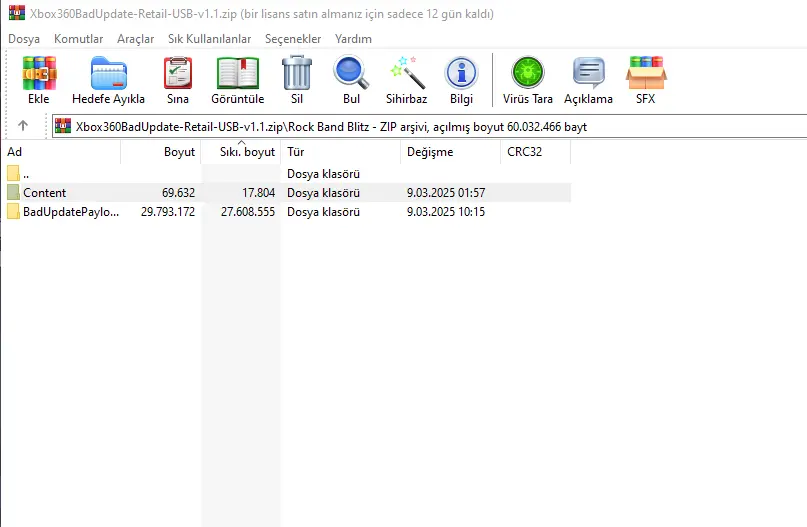Open the Görüntüle view icon
807x527 pixels.
(238, 73)
